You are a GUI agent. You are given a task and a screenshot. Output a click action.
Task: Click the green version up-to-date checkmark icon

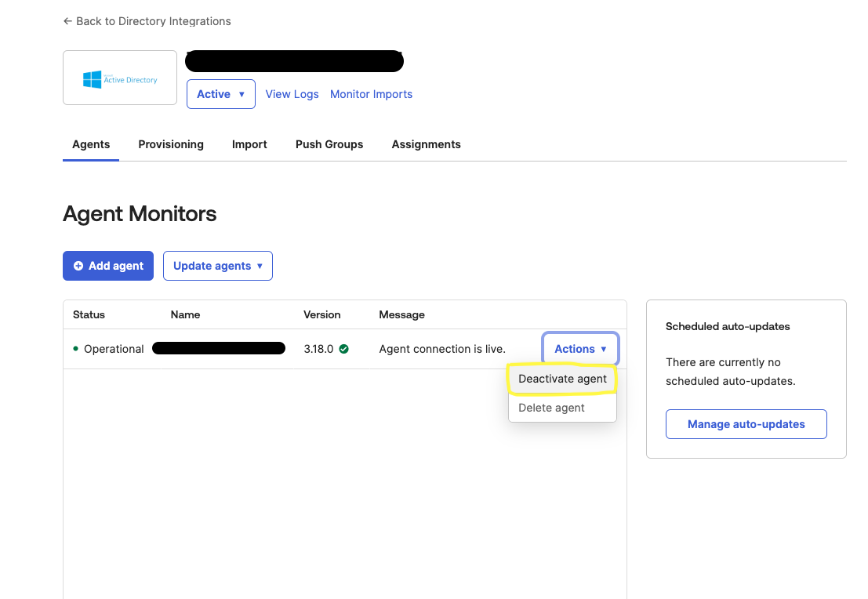coord(344,349)
